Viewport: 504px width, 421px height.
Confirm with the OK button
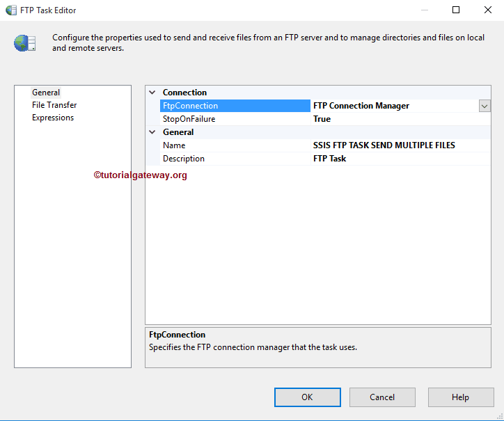pos(307,397)
